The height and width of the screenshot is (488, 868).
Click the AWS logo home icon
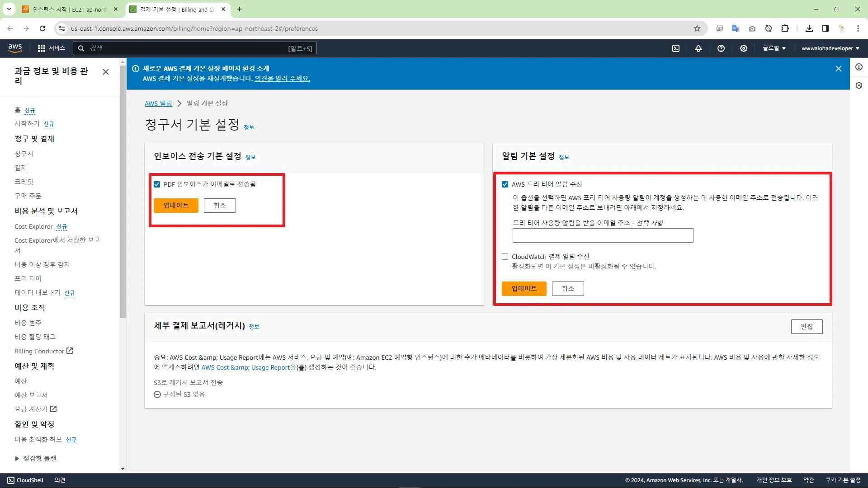pyautogui.click(x=15, y=48)
